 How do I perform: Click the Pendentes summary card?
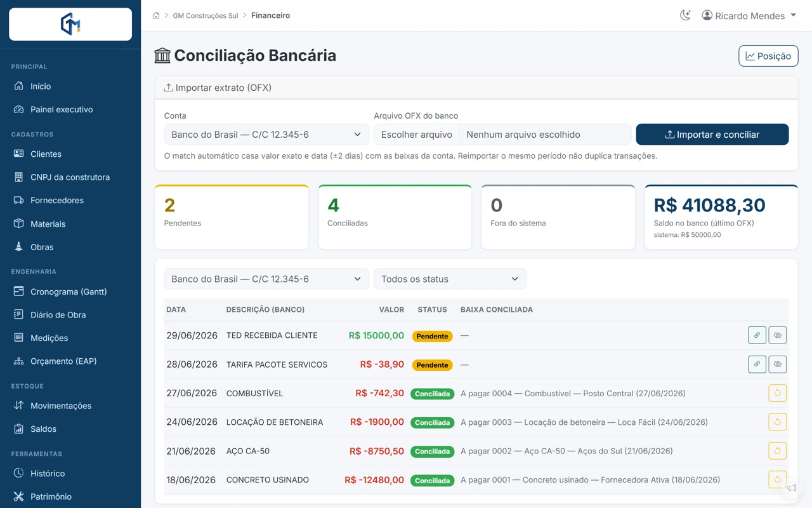[232, 217]
